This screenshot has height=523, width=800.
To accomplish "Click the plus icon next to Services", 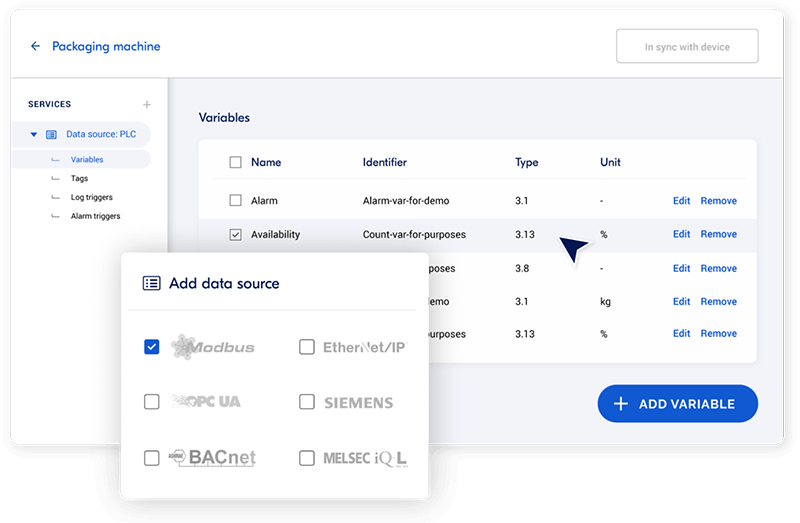I will click(x=147, y=104).
